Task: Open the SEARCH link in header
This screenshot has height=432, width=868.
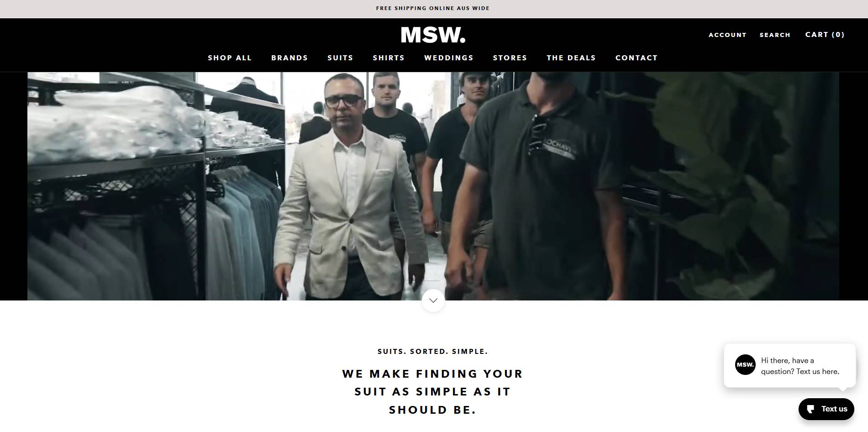Action: (x=775, y=35)
